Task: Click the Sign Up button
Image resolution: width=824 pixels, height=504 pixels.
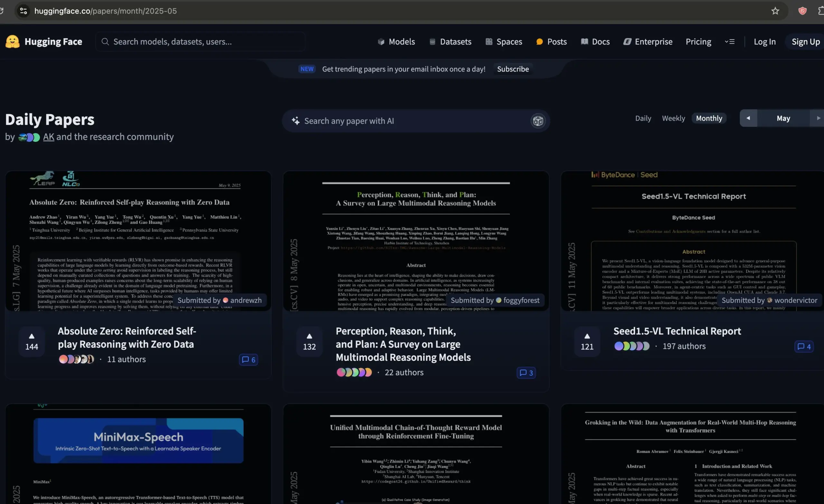Action: tap(805, 42)
